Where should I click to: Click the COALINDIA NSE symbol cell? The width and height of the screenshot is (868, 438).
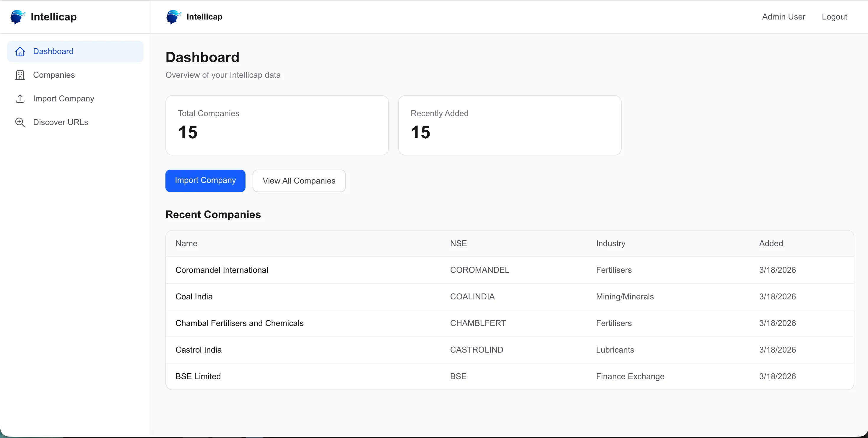(472, 297)
